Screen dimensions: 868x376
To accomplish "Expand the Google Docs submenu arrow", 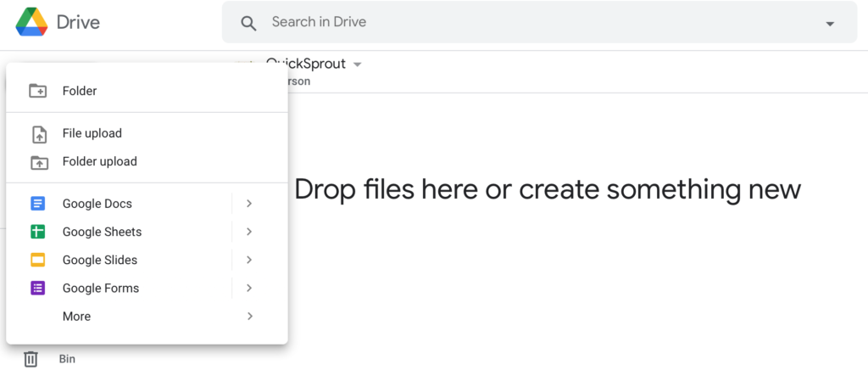I will pos(249,204).
